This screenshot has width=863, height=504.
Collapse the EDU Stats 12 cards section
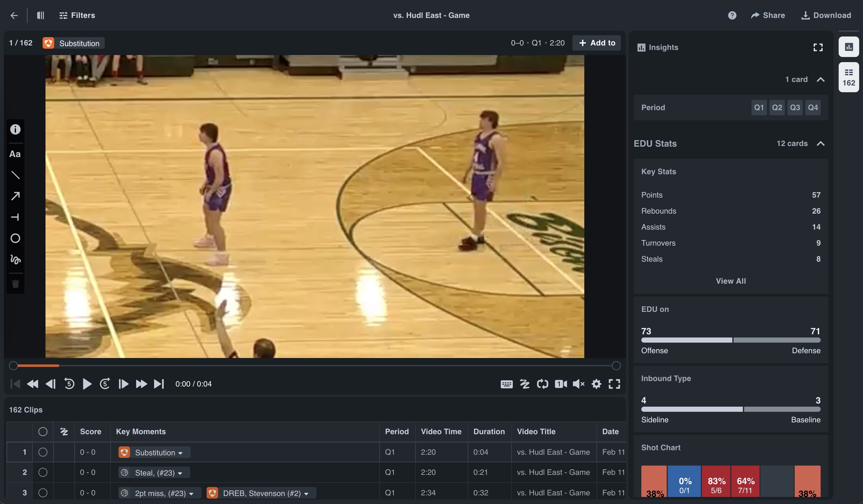coord(821,143)
